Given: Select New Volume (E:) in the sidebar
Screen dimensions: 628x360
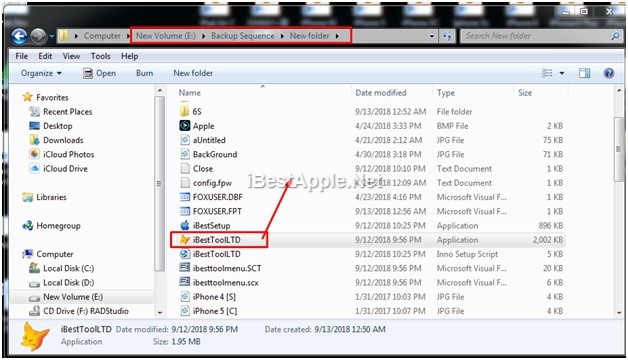Looking at the screenshot, I should pos(73,297).
